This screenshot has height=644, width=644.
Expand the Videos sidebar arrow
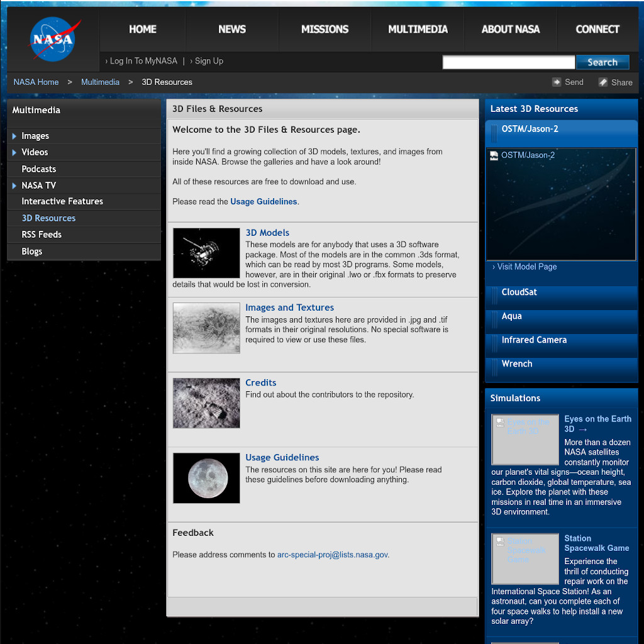tap(14, 152)
